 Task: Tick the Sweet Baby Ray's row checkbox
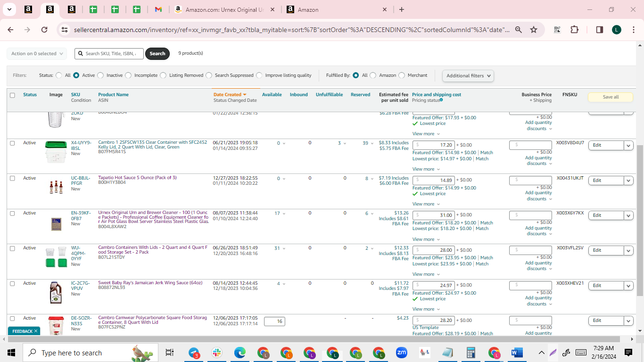coord(12,284)
